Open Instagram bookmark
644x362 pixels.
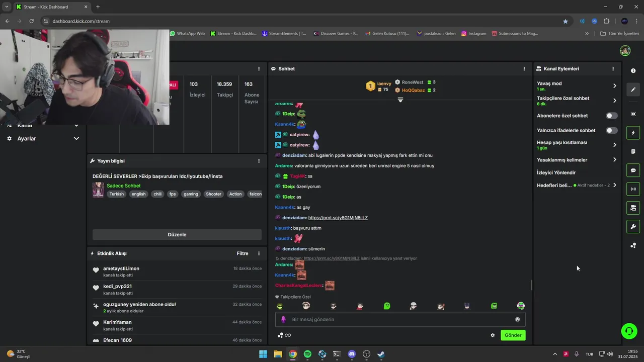(474, 34)
